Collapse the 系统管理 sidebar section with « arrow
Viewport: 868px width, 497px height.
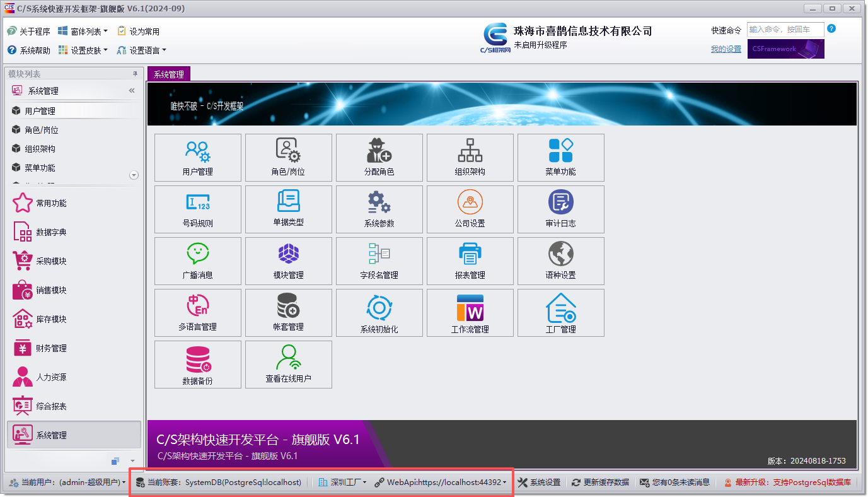point(132,90)
